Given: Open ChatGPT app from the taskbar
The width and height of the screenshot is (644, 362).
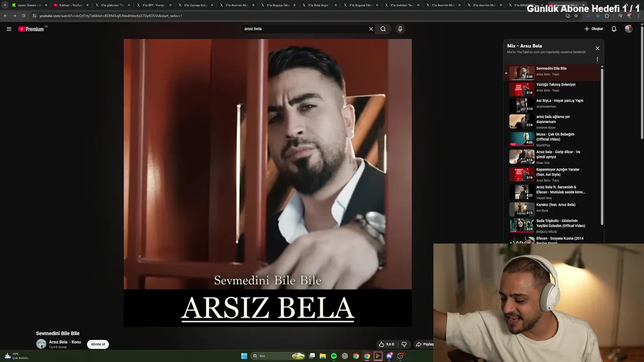Looking at the screenshot, I should 345,356.
